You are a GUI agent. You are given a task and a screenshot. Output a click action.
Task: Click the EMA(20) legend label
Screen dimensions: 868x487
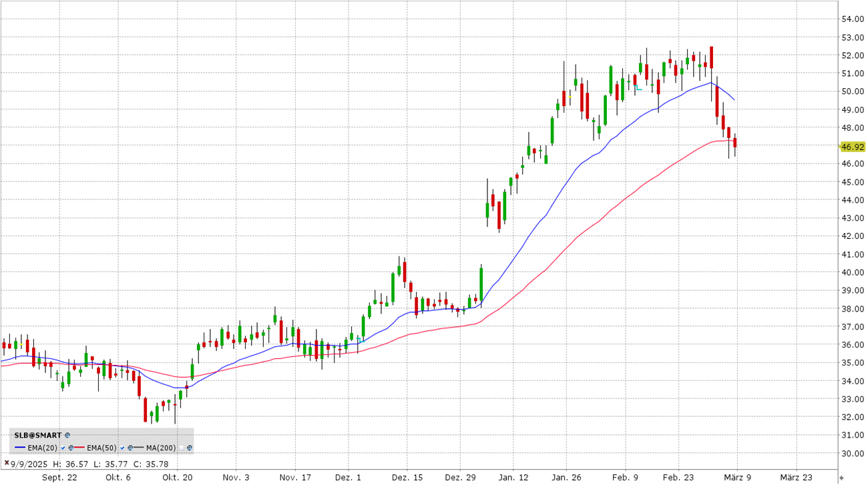pyautogui.click(x=42, y=448)
